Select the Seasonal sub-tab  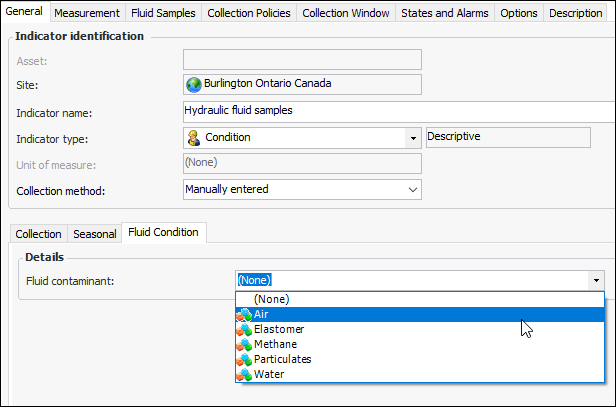[x=95, y=234]
